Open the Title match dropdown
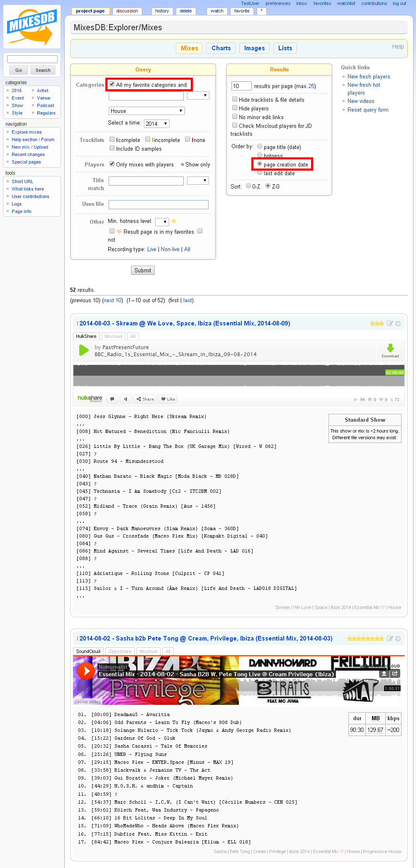The image size is (416, 868). pos(198,181)
